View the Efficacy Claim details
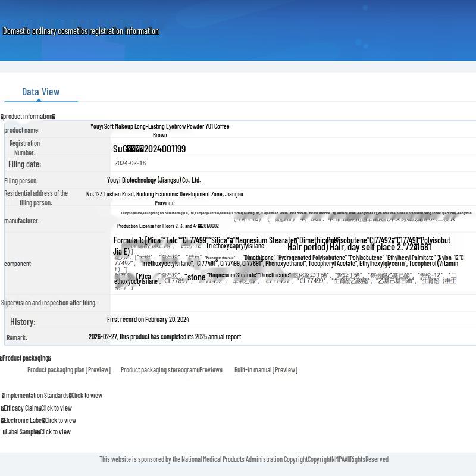 [36, 408]
